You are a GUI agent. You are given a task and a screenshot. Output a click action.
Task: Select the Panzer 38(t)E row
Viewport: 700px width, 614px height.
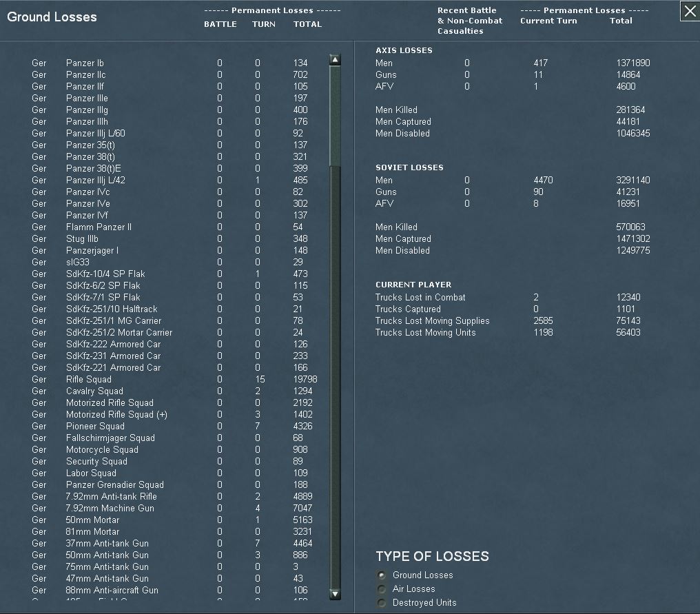[174, 168]
